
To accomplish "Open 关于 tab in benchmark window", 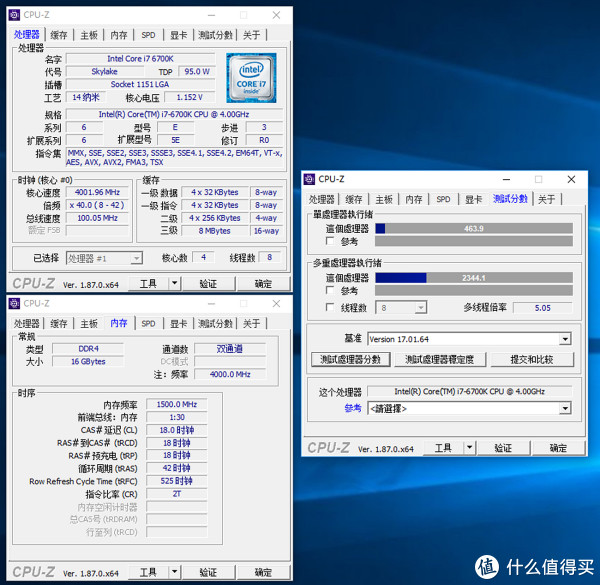I will [546, 199].
